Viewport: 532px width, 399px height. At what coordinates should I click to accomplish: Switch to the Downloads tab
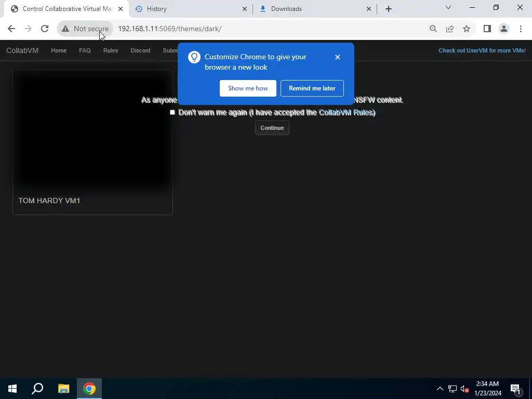(315, 9)
